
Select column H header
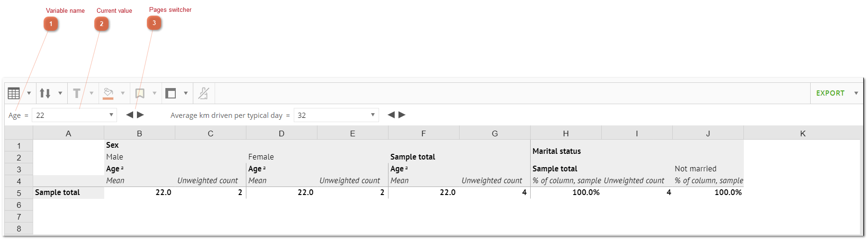click(566, 133)
